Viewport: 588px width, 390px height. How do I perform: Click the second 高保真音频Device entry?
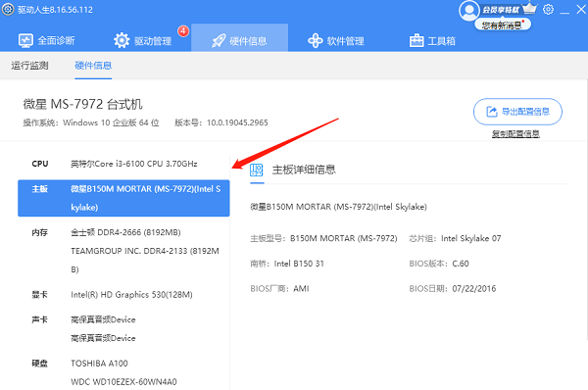(103, 338)
